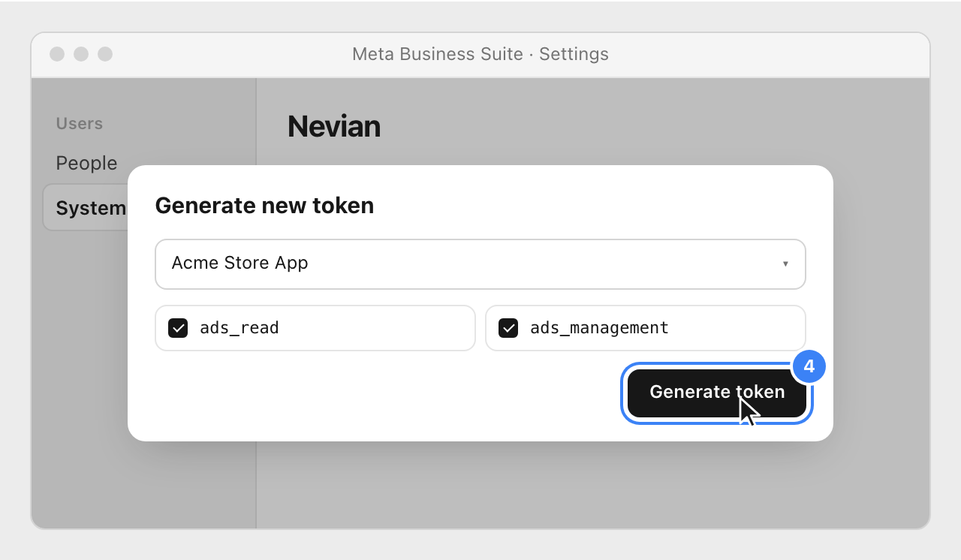Click the red close window button
Viewport: 961px width, 560px height.
click(57, 54)
